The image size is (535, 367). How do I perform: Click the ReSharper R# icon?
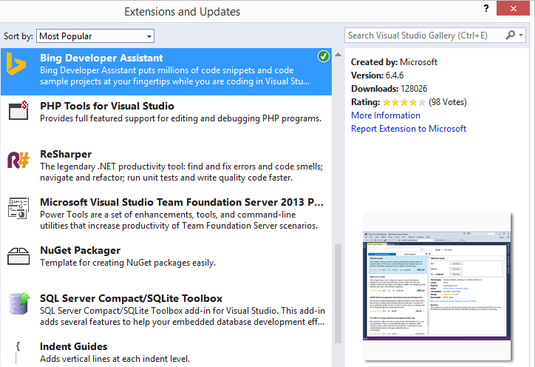coord(18,160)
